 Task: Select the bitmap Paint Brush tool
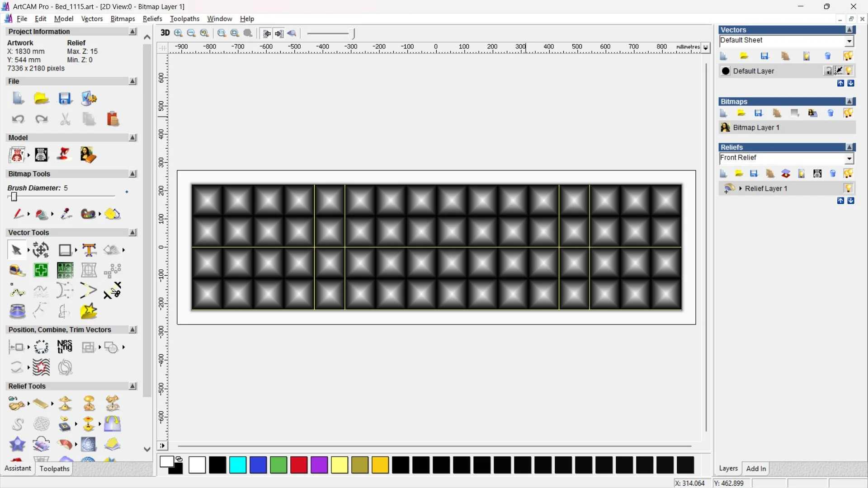18,214
